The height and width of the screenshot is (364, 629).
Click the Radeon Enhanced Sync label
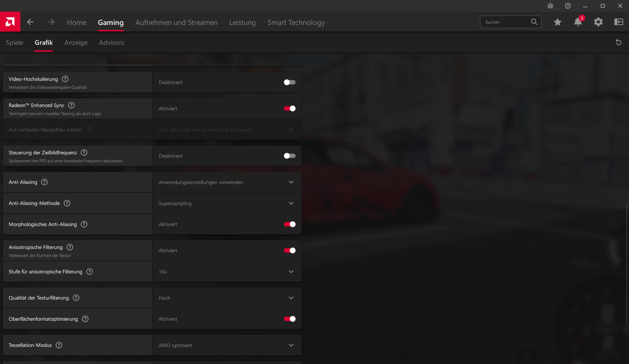point(36,105)
